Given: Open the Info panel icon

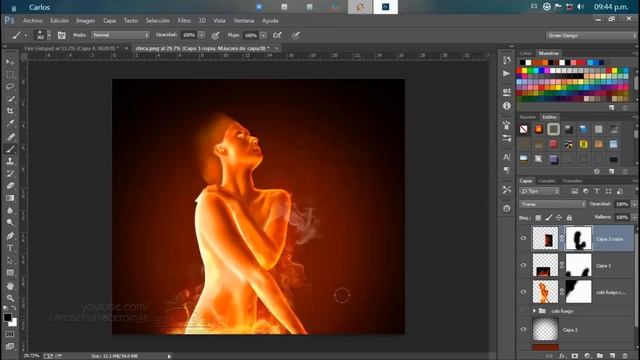Looking at the screenshot, I should (507, 106).
